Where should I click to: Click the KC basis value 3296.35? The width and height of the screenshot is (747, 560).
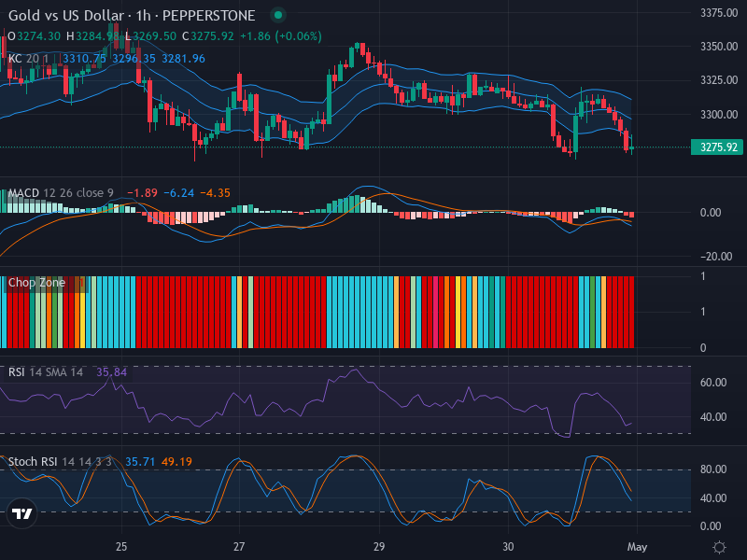tap(134, 59)
